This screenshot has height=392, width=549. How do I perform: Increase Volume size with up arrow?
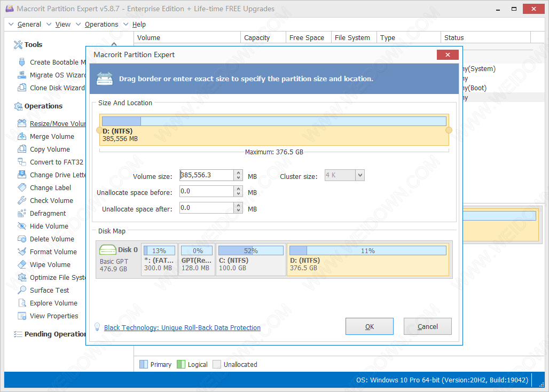point(238,173)
